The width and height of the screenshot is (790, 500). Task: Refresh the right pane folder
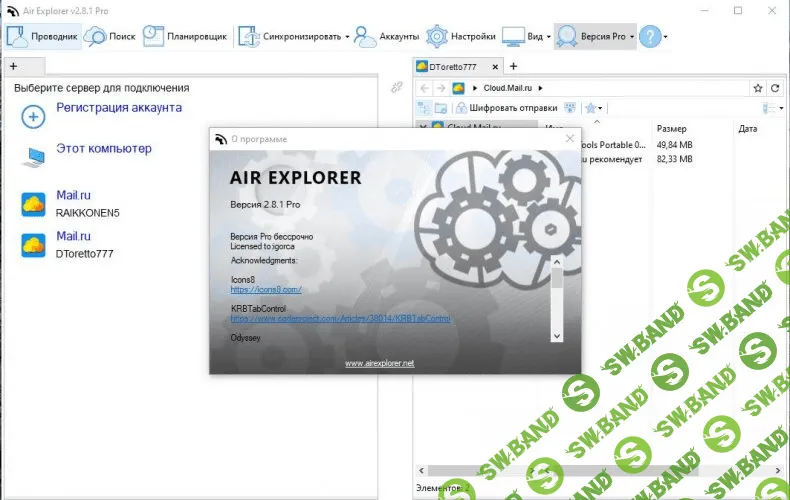(775, 88)
